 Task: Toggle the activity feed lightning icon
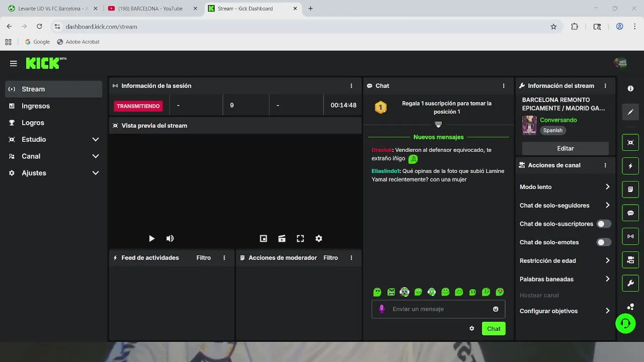[630, 166]
